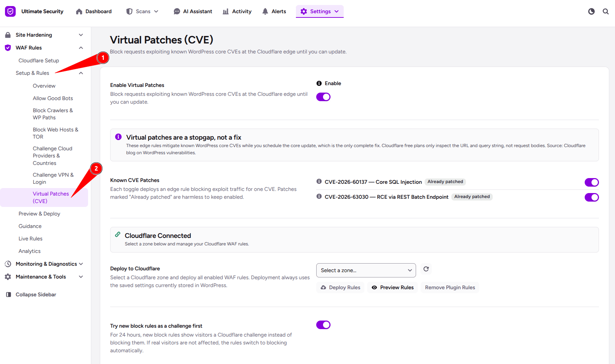Viewport: 615px width, 364px height.
Task: Click Remove Plugin Rules button
Action: (450, 287)
